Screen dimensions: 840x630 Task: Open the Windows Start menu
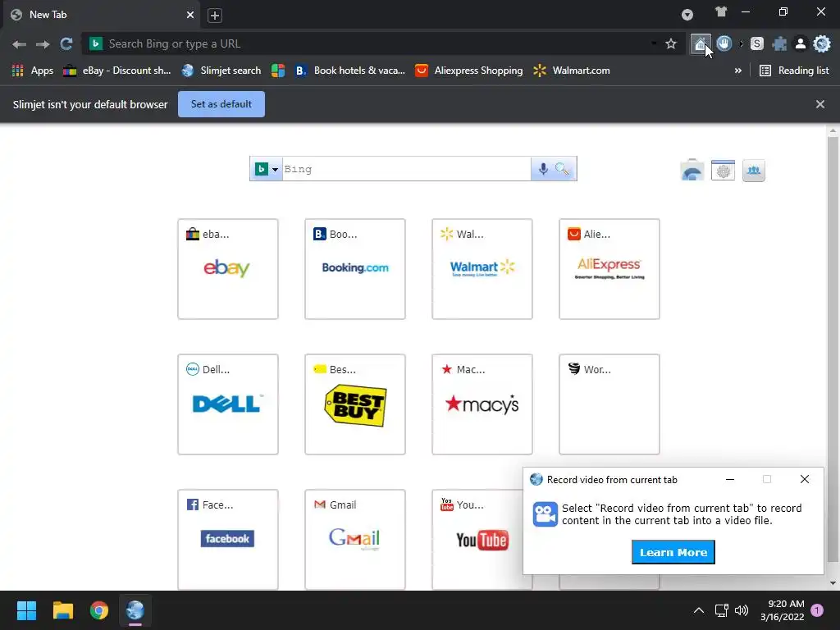point(26,610)
